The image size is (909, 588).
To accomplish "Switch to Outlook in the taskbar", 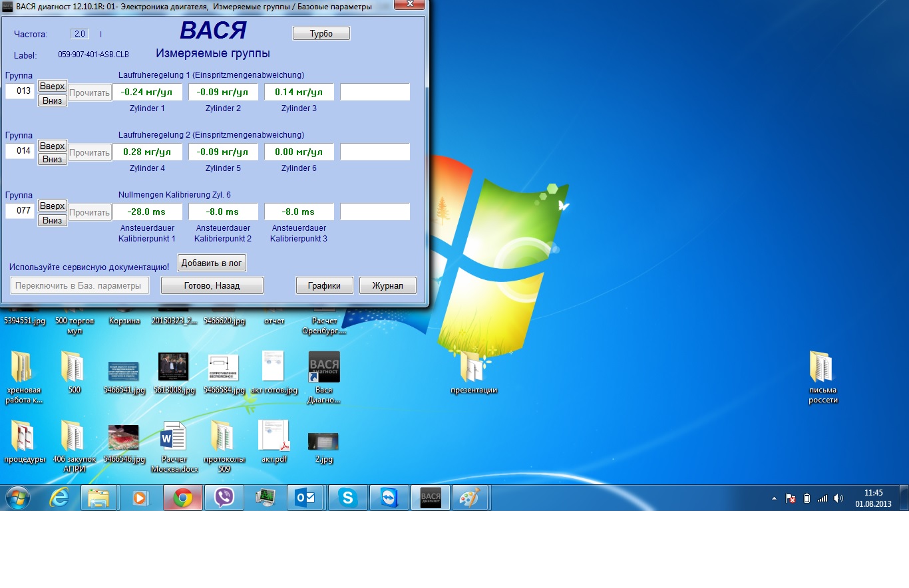I will pyautogui.click(x=305, y=498).
